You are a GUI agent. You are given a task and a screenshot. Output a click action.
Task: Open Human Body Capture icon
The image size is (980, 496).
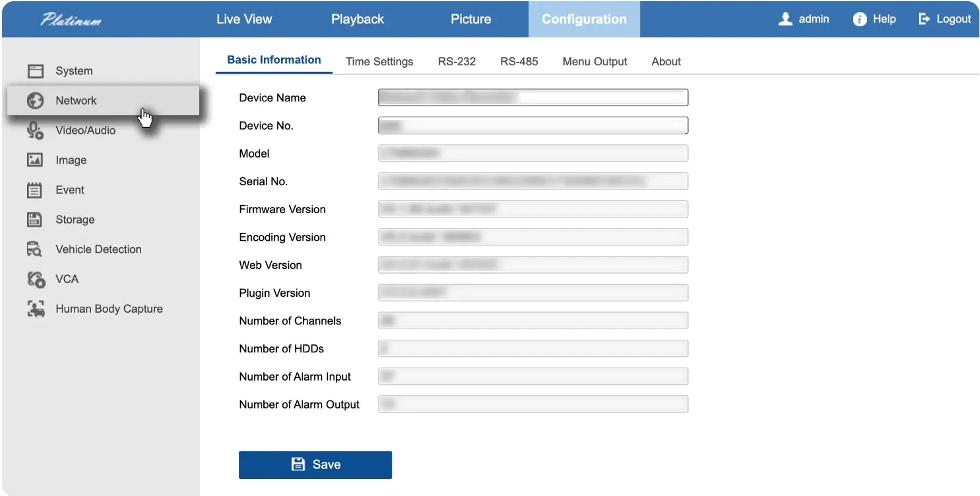(x=36, y=308)
